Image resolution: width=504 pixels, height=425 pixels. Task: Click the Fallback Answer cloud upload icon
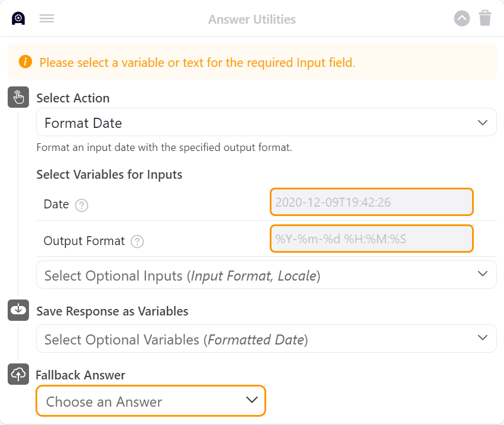point(18,374)
